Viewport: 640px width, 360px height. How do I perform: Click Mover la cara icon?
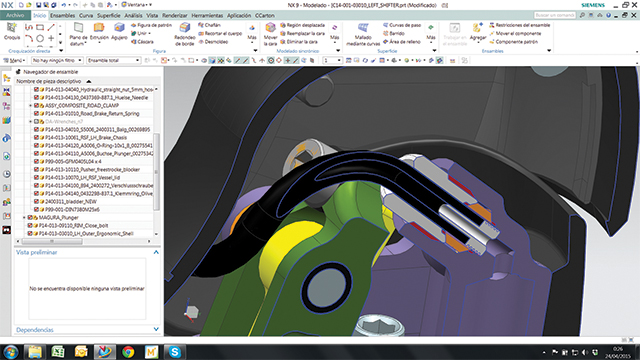point(270,33)
